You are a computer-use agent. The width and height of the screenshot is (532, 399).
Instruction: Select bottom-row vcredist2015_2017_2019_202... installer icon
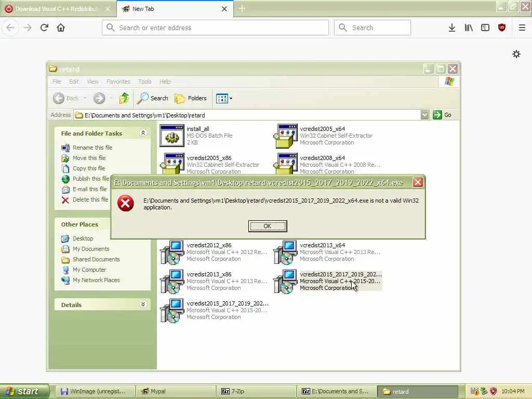click(172, 311)
